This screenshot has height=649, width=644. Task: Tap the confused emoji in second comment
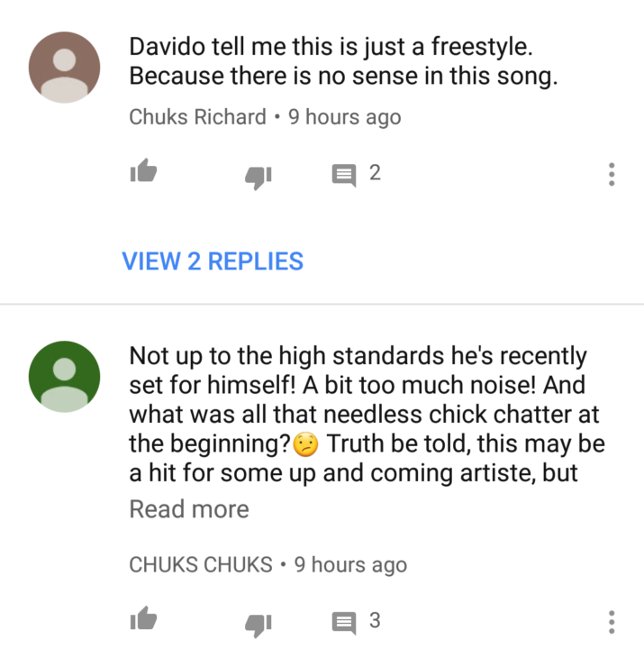[305, 444]
